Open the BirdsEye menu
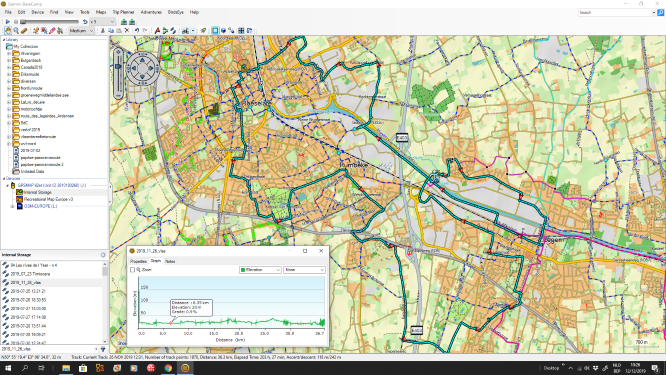666x375 pixels. click(175, 12)
